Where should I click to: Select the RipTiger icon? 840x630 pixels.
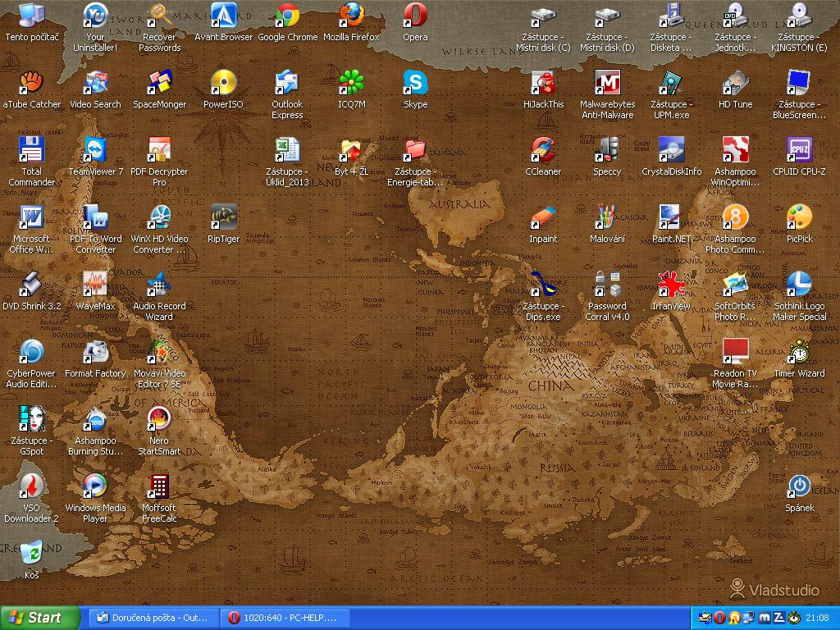coord(223,217)
